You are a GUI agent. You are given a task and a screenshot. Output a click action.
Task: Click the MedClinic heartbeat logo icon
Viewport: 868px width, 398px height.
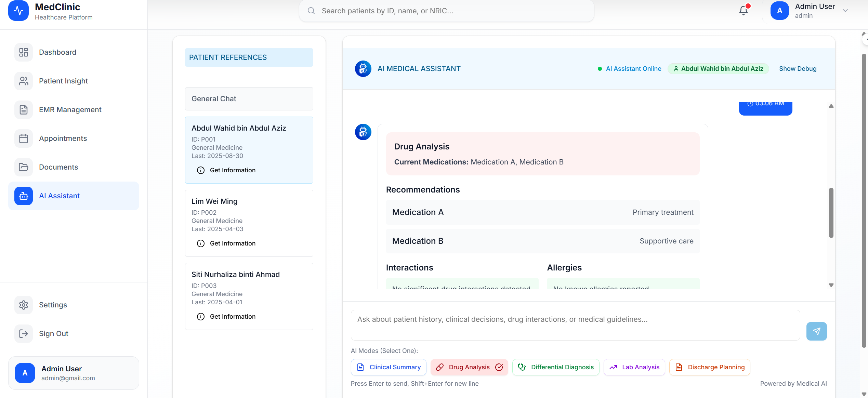coord(18,11)
